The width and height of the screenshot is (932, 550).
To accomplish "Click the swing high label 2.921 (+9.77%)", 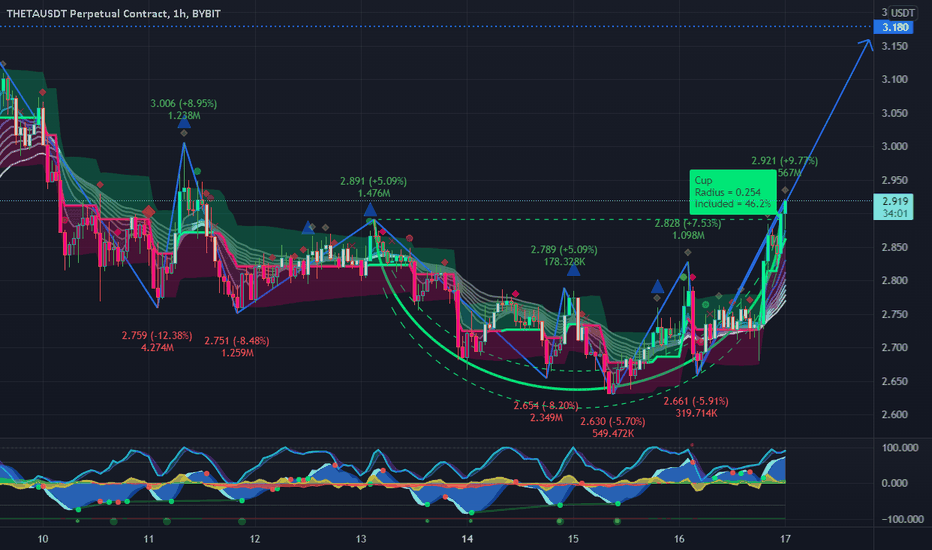I will point(785,161).
